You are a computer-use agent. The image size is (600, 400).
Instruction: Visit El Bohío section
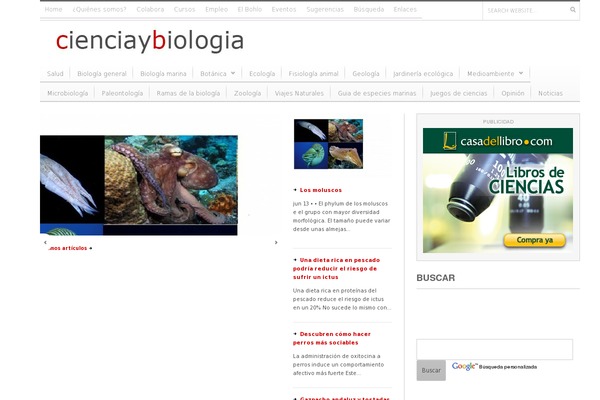(x=249, y=9)
